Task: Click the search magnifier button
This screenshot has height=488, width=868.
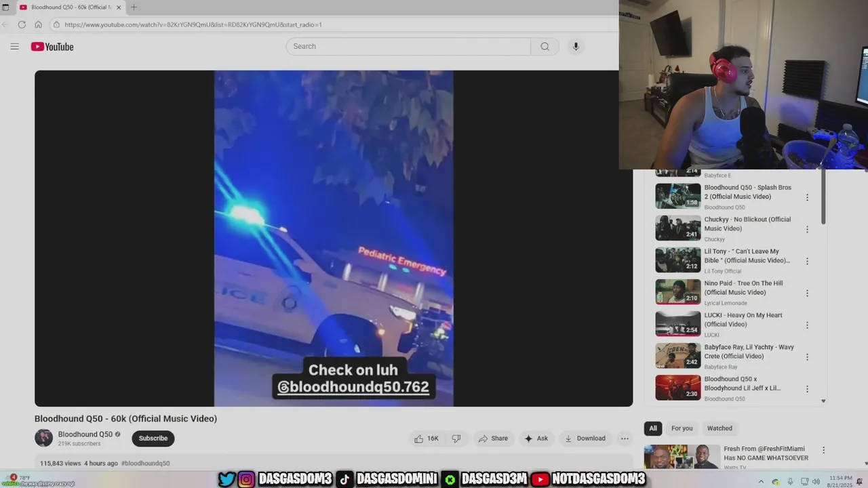Action: coord(545,46)
